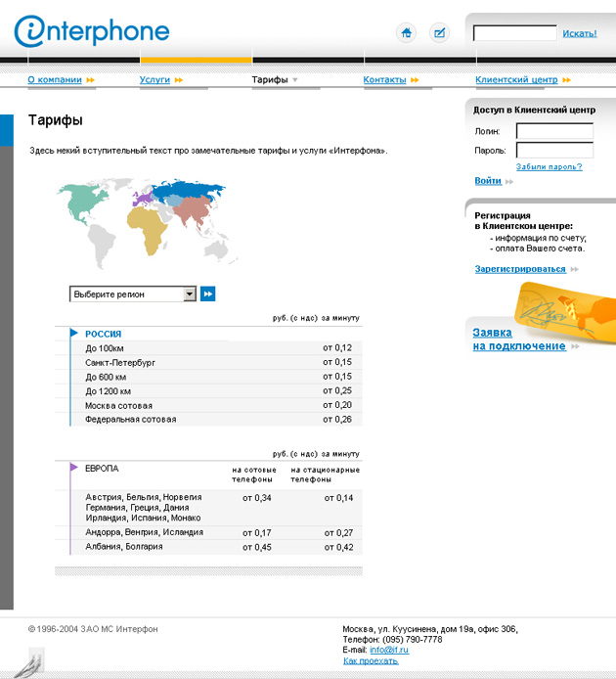Click the Пароль input field
This screenshot has height=679, width=616.
point(553,151)
